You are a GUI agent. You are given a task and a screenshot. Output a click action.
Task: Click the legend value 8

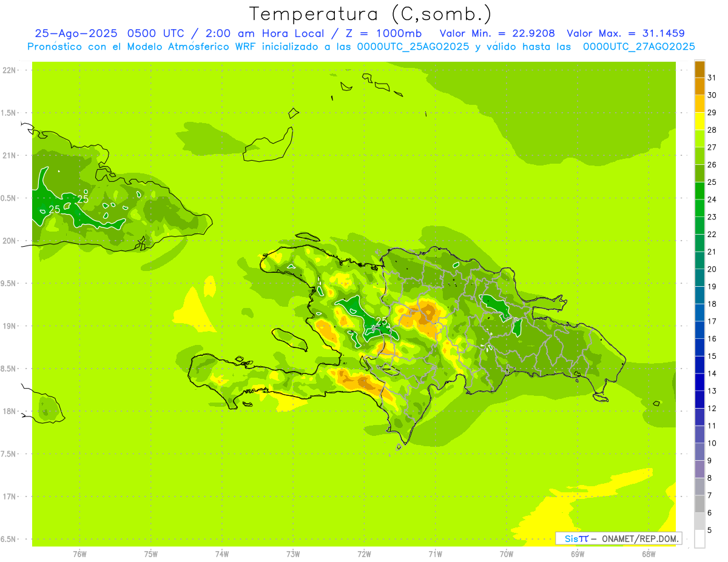click(709, 478)
